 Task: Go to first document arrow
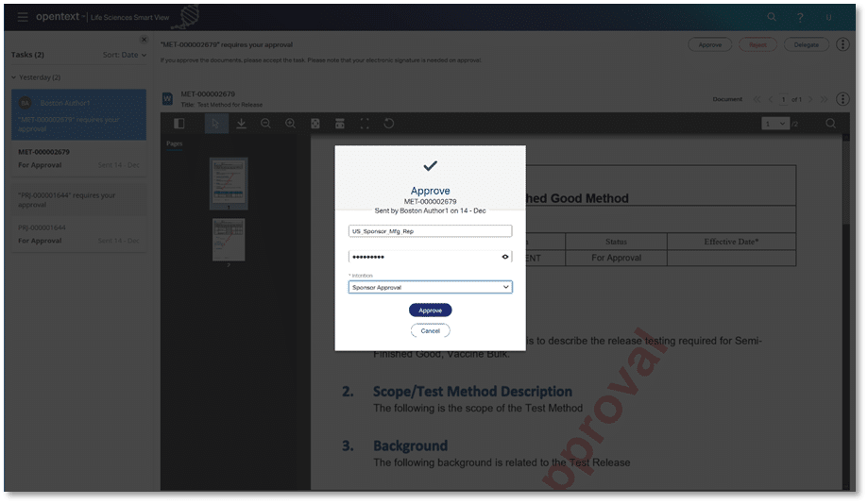(757, 100)
